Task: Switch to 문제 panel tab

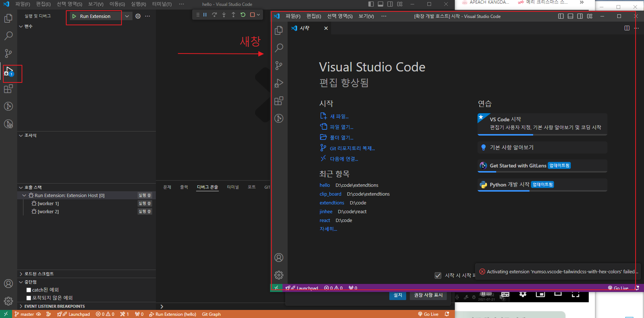Action: coord(167,187)
